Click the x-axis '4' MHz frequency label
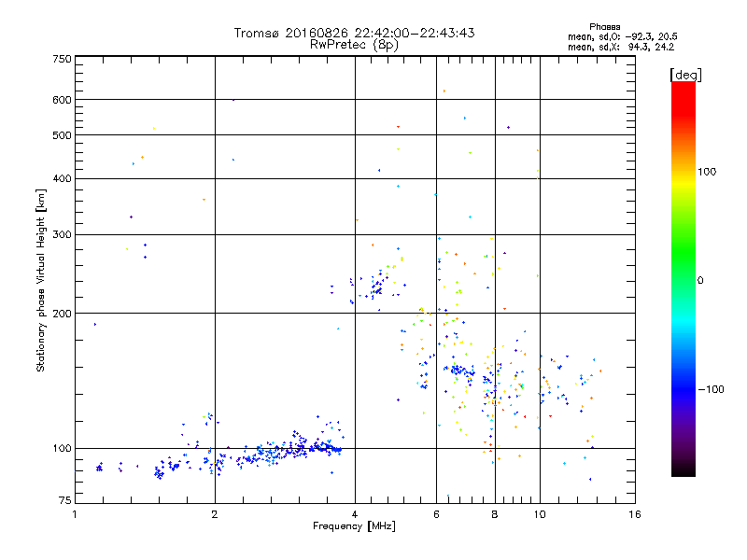This screenshot has height=560, width=747. pos(355,514)
